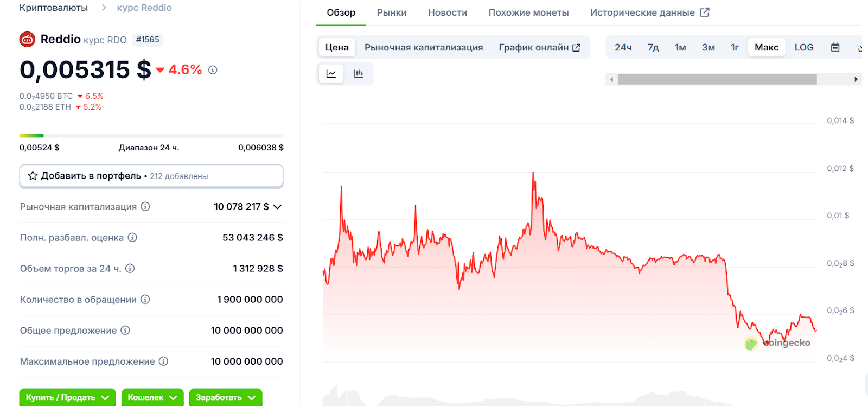Click external link icon of График онлайн
The image size is (868, 406).
click(576, 48)
